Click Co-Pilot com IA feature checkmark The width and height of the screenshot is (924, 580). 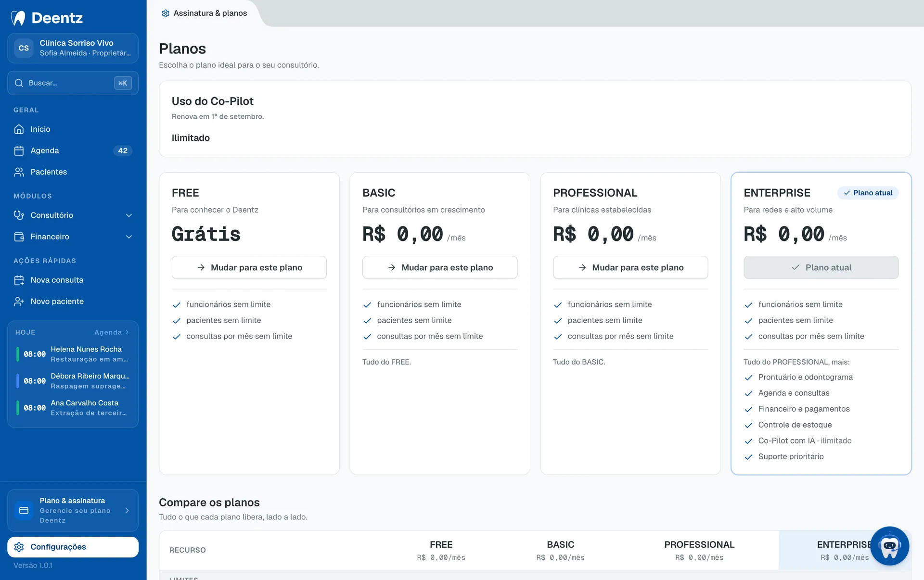click(748, 441)
